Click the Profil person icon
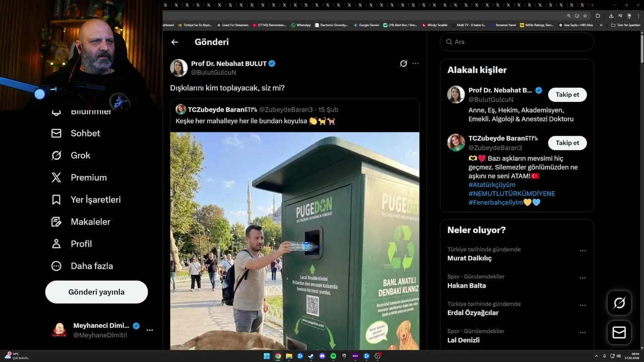This screenshot has height=362, width=644. click(x=56, y=244)
